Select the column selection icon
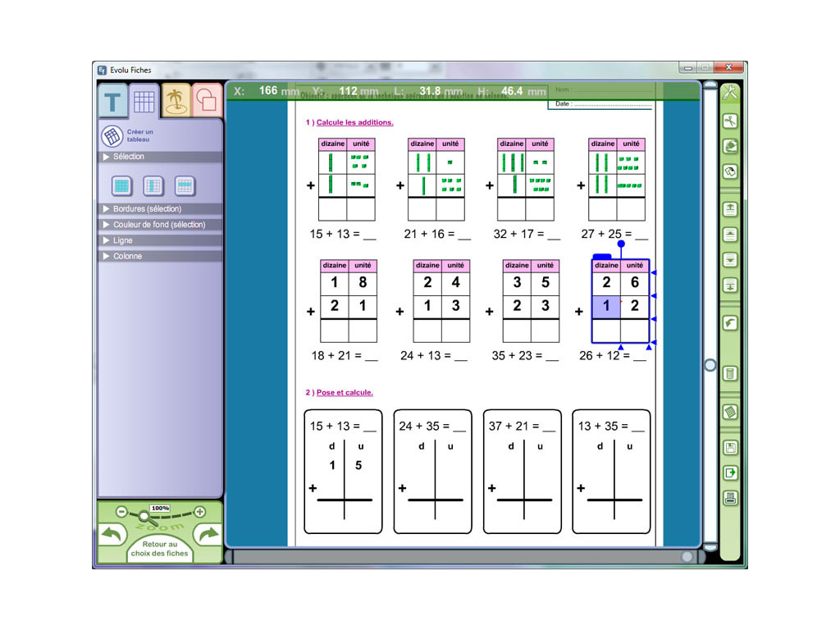The height and width of the screenshot is (630, 840). 153,186
